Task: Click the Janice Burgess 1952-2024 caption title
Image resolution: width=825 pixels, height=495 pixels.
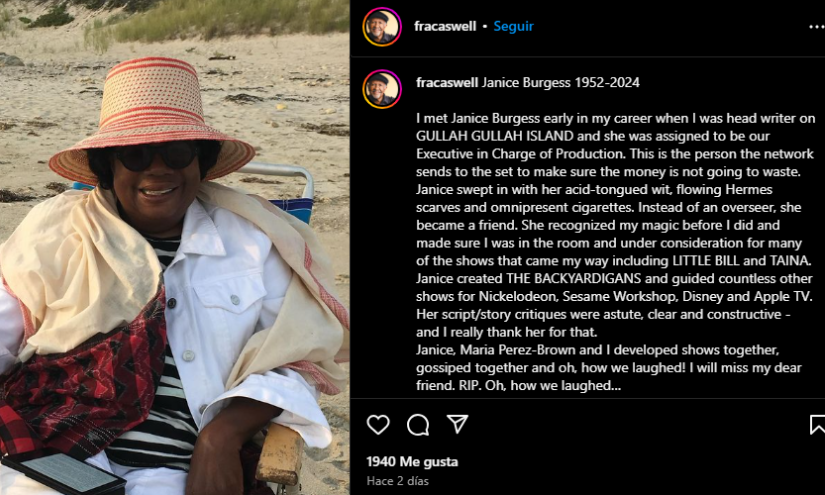Action: click(x=560, y=83)
